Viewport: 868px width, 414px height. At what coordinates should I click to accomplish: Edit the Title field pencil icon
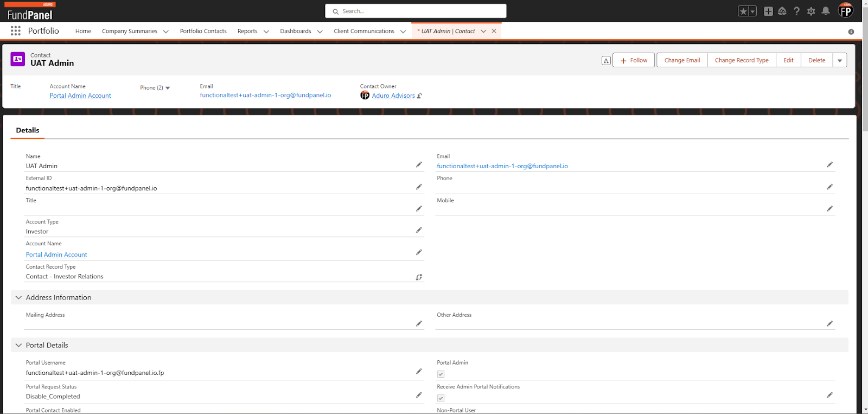pos(419,208)
